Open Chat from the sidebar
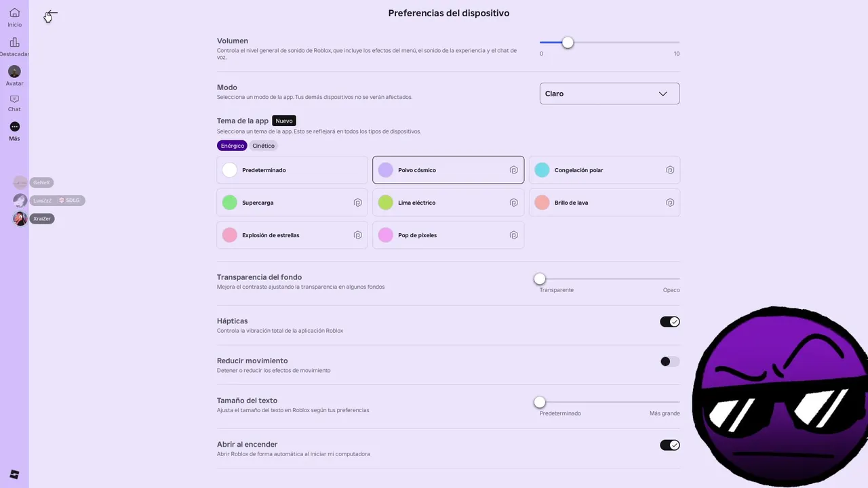Screen dimensions: 868x488 coord(14,99)
